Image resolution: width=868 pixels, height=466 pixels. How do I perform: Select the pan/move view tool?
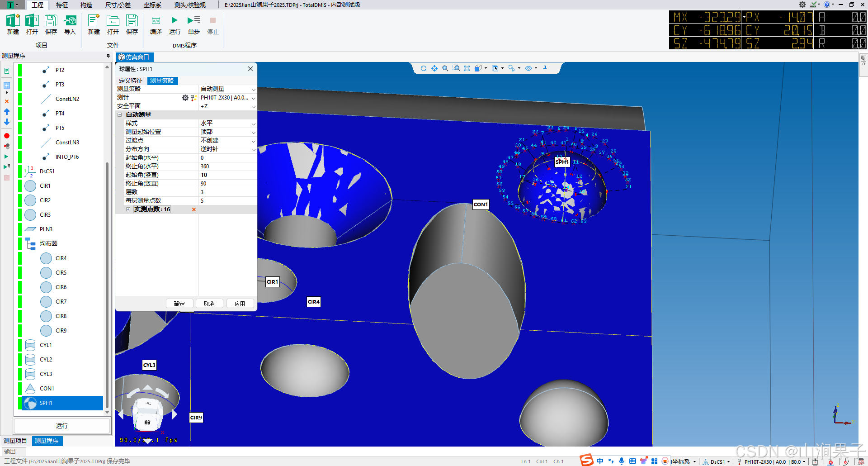pos(434,68)
